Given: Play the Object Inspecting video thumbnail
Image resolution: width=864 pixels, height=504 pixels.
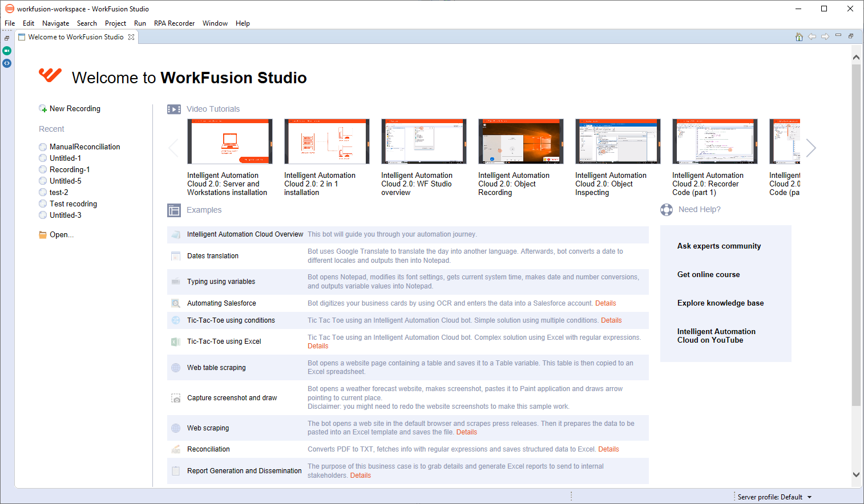Looking at the screenshot, I should click(618, 141).
